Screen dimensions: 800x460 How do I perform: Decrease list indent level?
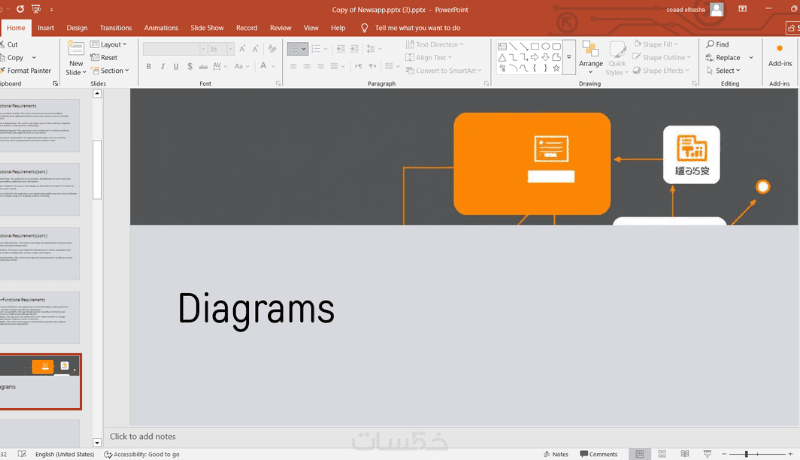click(340, 49)
